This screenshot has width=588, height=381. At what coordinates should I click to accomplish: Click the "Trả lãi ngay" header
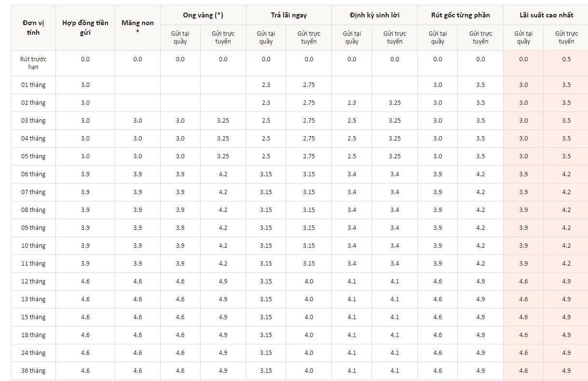point(288,15)
